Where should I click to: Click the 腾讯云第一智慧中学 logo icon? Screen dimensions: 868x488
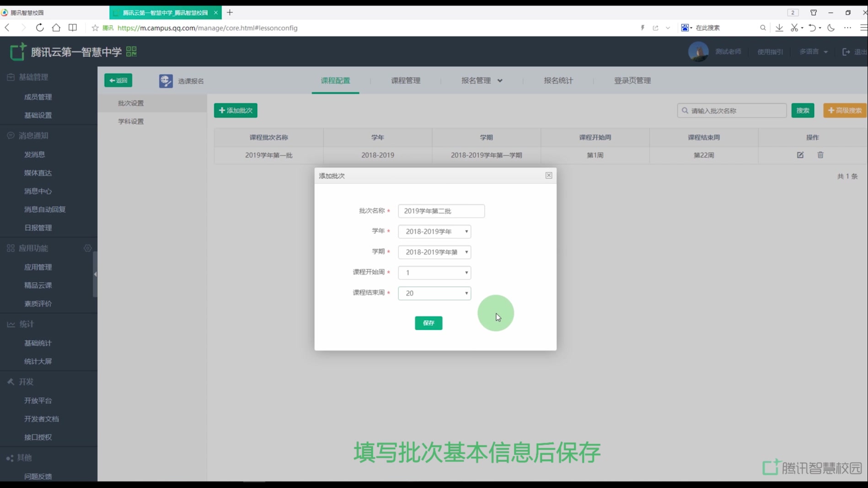point(18,52)
